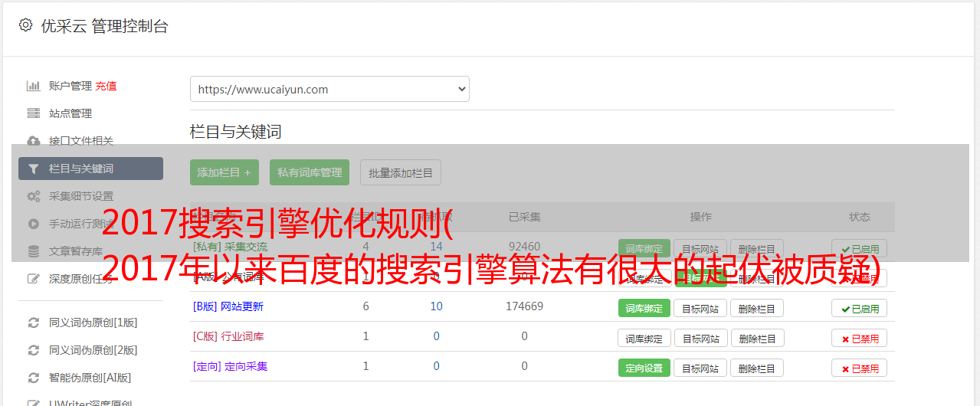Open 手动运行测试 via its play icon
The width and height of the screenshot is (980, 406).
point(34,224)
